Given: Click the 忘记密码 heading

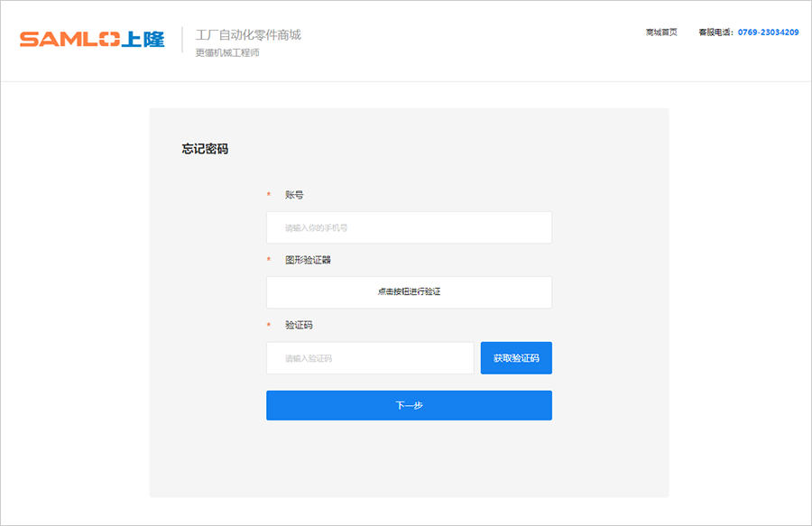Looking at the screenshot, I should click(205, 149).
